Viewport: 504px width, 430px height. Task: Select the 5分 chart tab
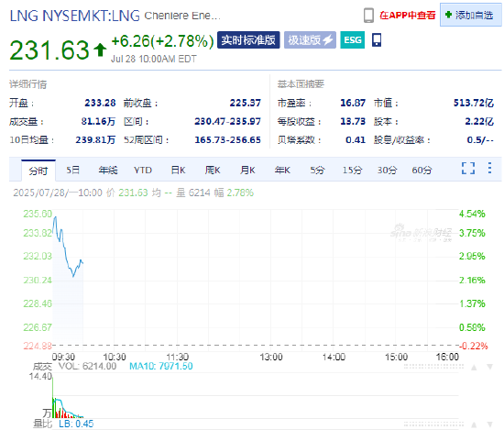[x=317, y=171]
